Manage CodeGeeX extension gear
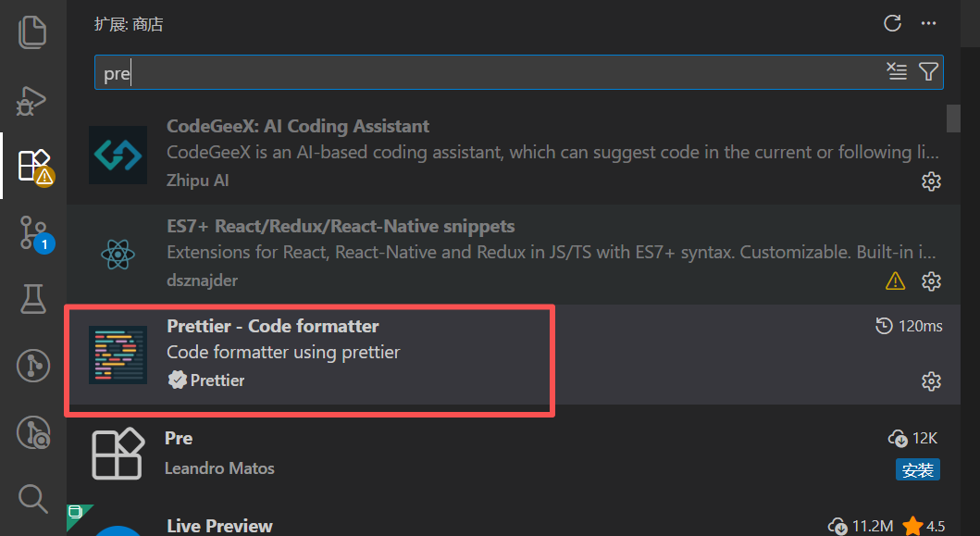The image size is (980, 536). coord(931,181)
